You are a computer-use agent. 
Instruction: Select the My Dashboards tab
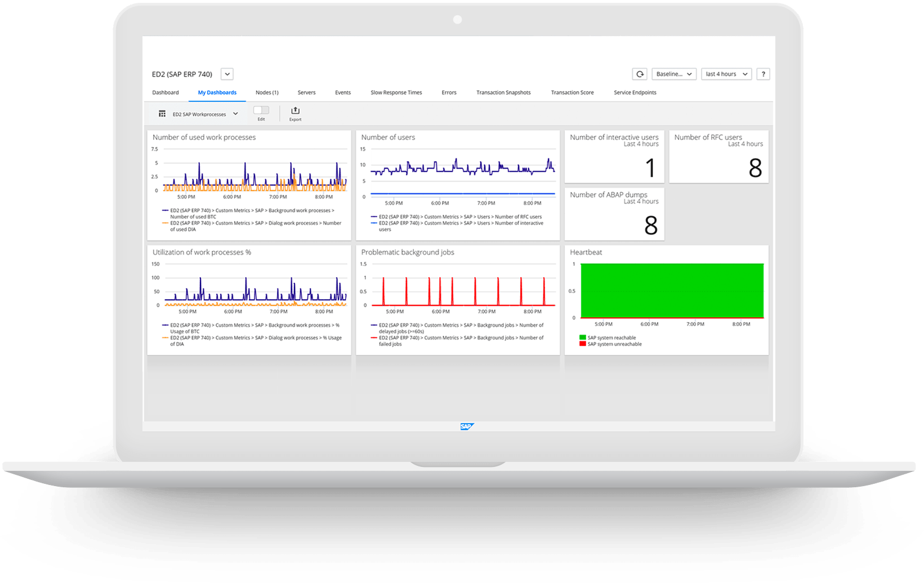coord(217,92)
